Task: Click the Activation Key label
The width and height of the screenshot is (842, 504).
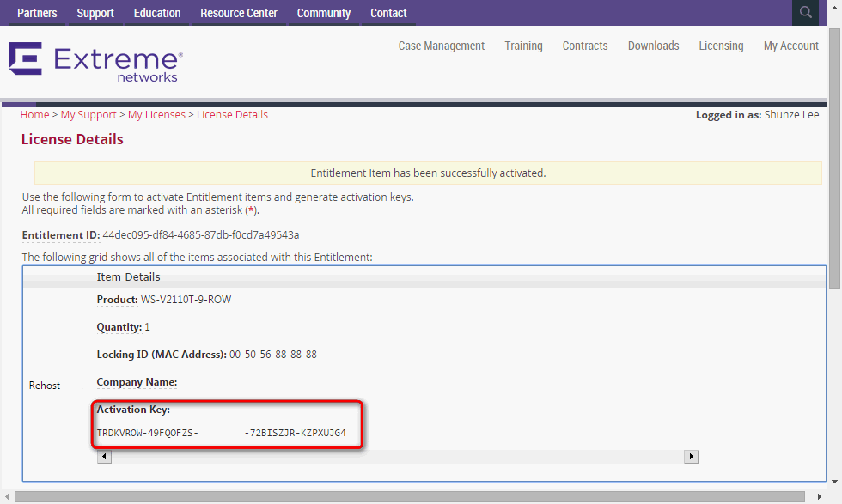Action: click(133, 410)
